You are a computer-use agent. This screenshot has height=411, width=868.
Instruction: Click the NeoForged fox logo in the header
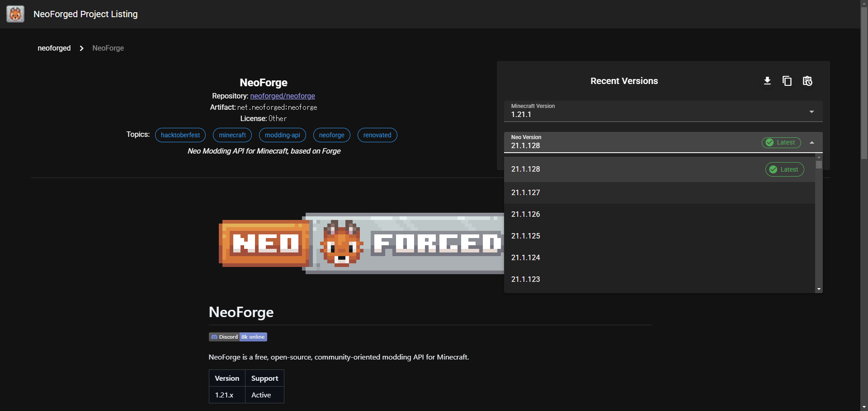pyautogui.click(x=15, y=14)
